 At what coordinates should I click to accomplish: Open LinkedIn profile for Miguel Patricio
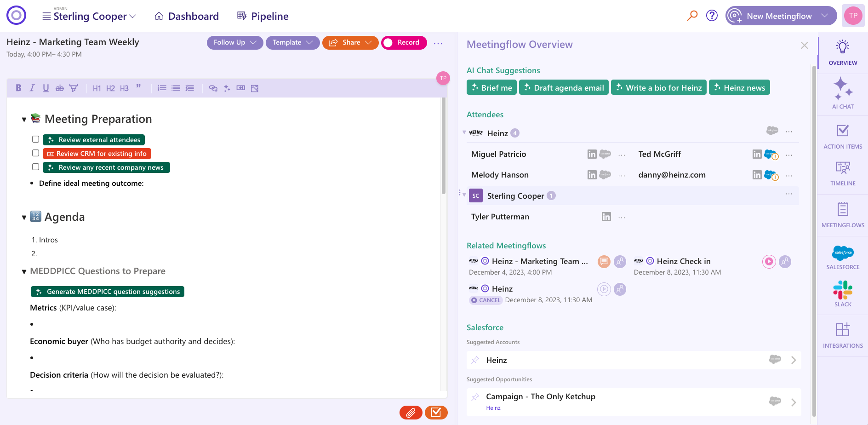pyautogui.click(x=592, y=154)
